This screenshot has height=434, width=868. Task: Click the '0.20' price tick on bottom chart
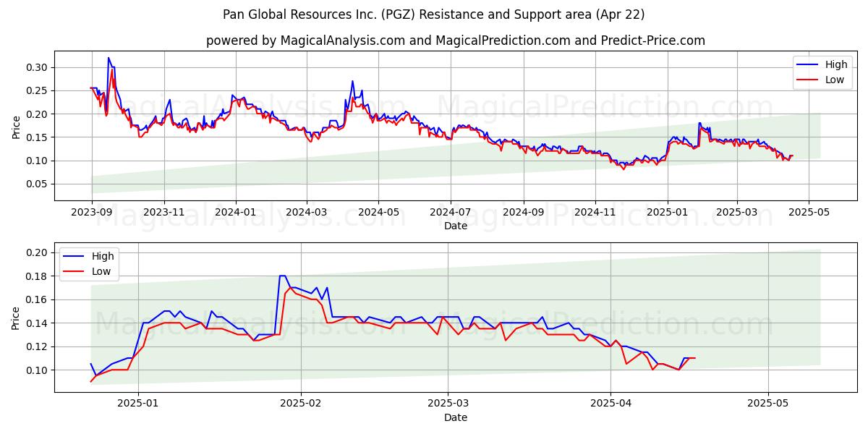[37, 252]
